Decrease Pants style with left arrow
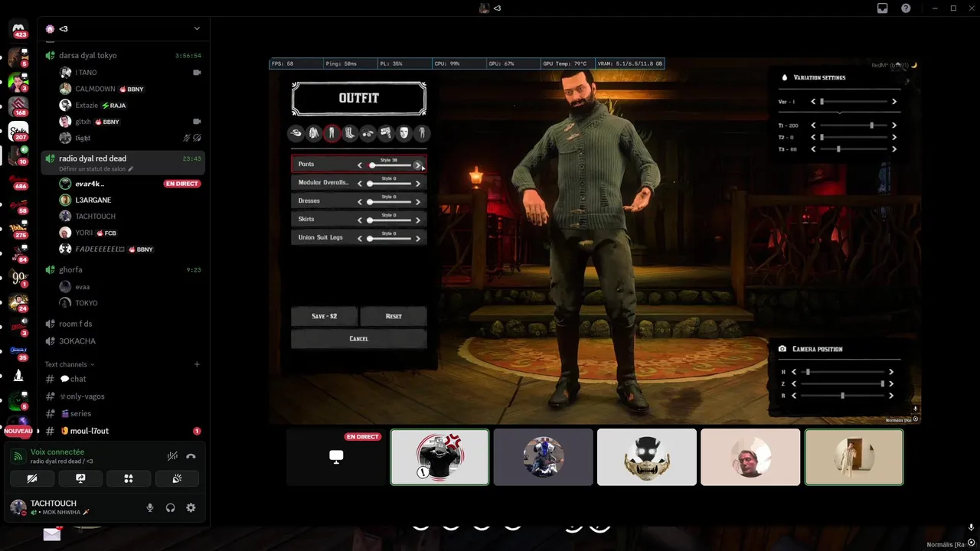Image resolution: width=980 pixels, height=551 pixels. point(360,165)
